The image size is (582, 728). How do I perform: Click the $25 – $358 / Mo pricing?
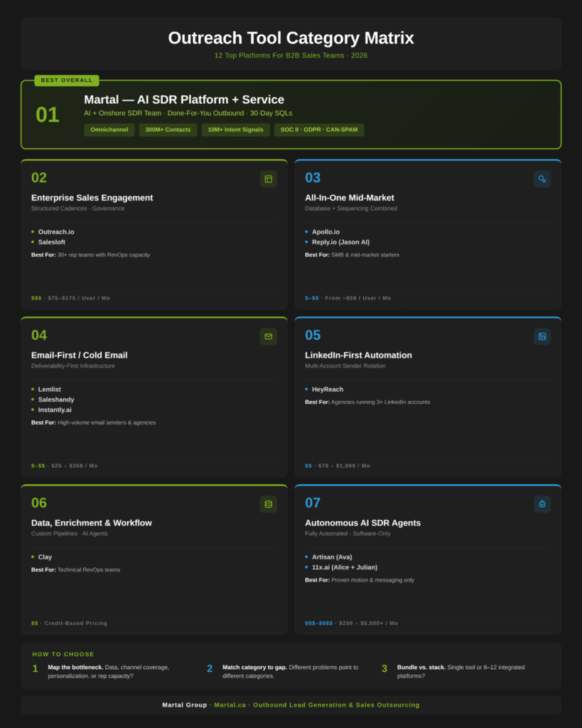[74, 466]
